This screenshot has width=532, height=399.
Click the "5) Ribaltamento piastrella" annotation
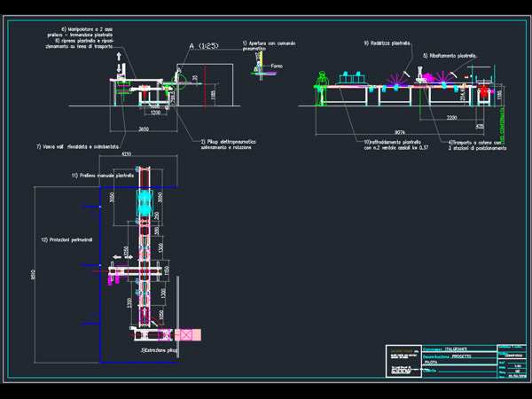(450, 56)
